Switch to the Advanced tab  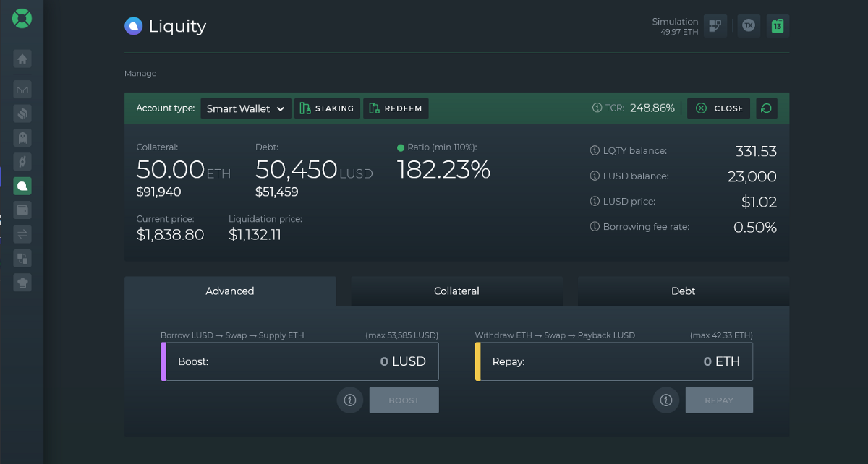230,291
